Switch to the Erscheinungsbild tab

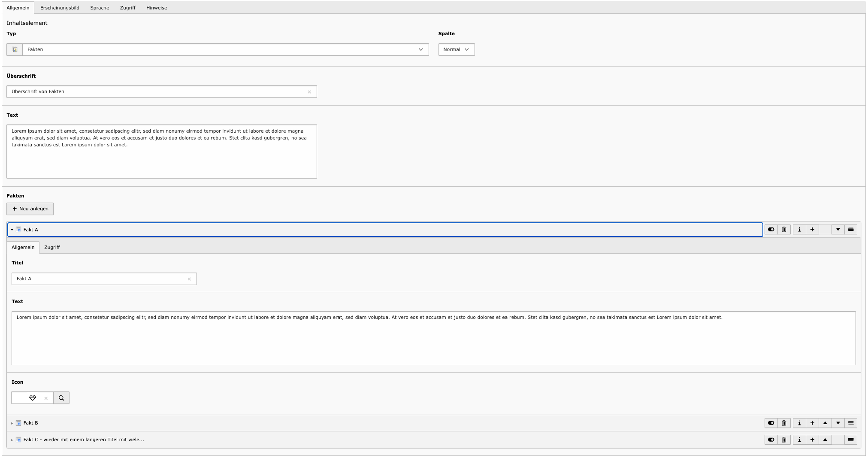(60, 8)
